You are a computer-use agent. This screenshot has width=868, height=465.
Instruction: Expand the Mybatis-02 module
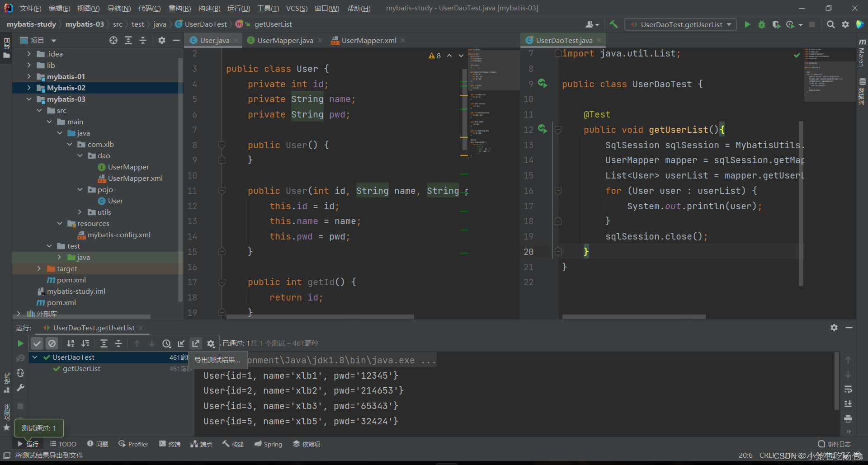click(29, 88)
